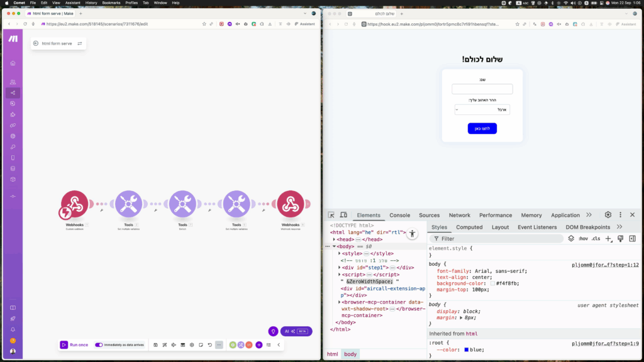Expand the div#step1 node in Elements tree
This screenshot has width=644, height=362.
[x=340, y=267]
